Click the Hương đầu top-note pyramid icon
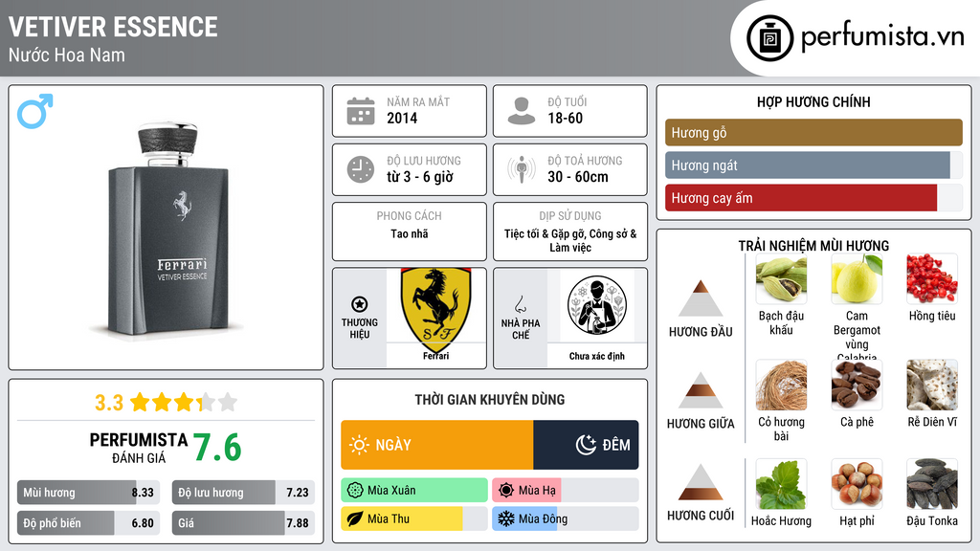The width and height of the screenshot is (980, 551). coord(701,298)
